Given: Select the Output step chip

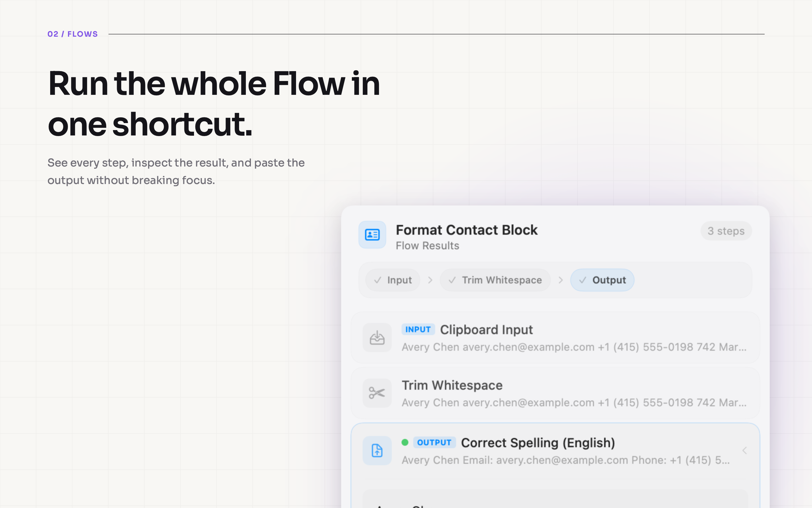Looking at the screenshot, I should [602, 280].
